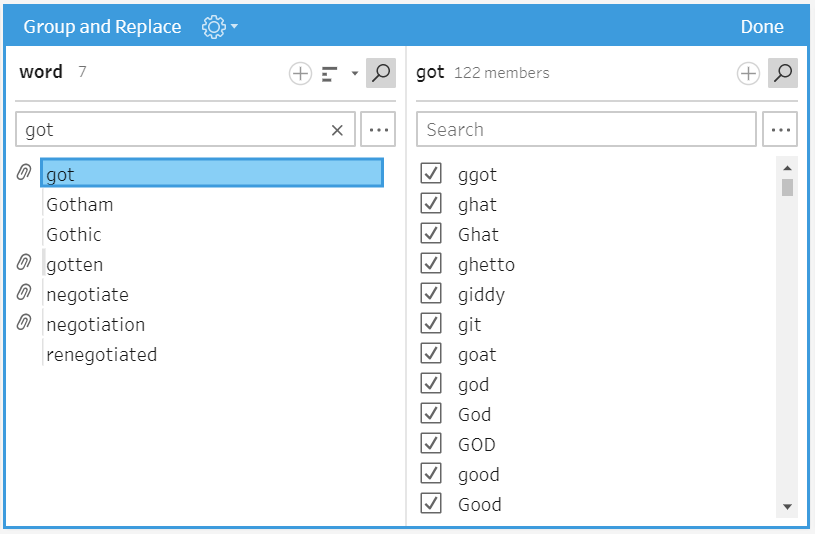Open the gear dropdown arrow in header
Image resolution: width=815 pixels, height=534 pixels.
click(x=234, y=27)
